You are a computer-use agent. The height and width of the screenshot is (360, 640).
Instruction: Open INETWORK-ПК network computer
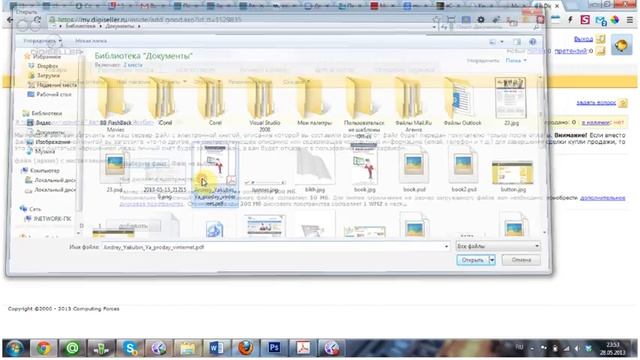52,218
